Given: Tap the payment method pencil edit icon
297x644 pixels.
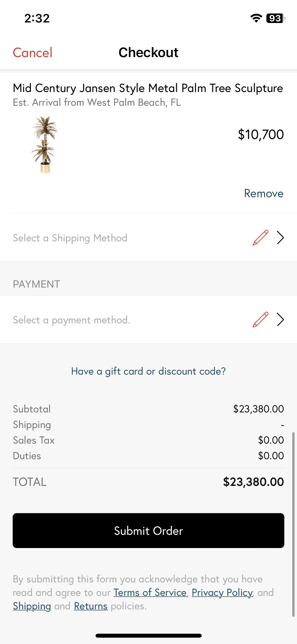Looking at the screenshot, I should [261, 320].
